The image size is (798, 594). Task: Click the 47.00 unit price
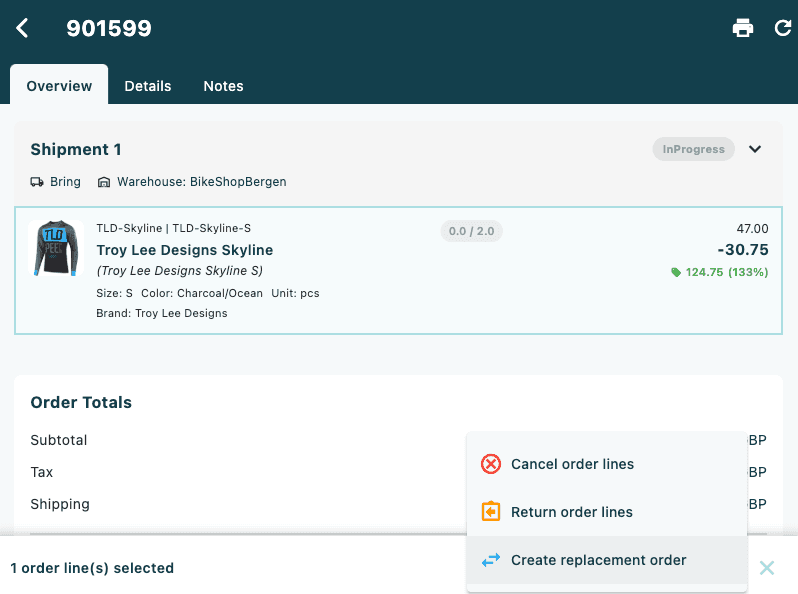[752, 229]
